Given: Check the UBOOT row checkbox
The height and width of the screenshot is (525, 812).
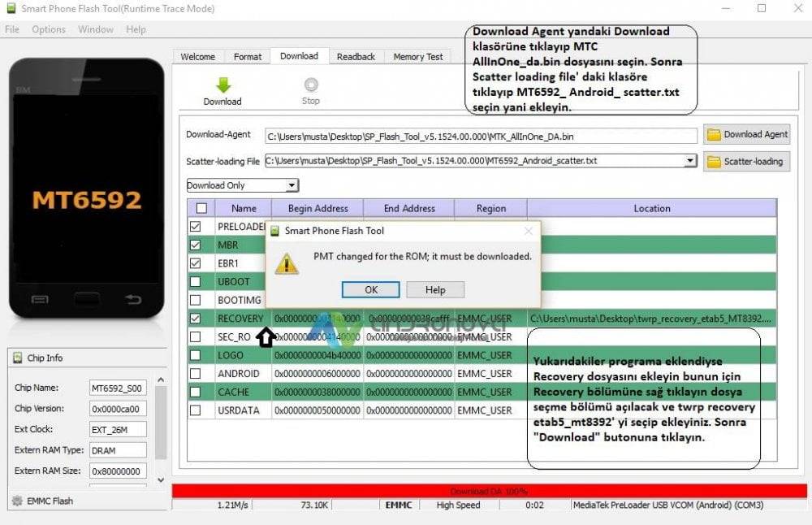Looking at the screenshot, I should pos(195,281).
